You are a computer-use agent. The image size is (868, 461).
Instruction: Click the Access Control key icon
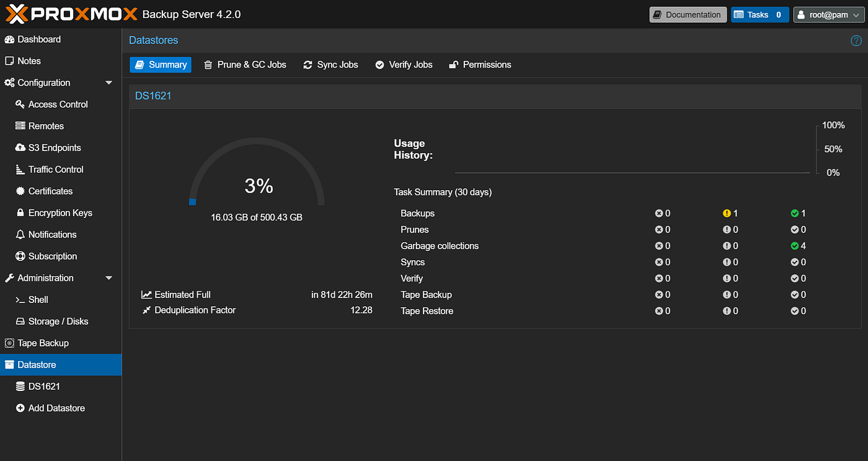pos(20,105)
